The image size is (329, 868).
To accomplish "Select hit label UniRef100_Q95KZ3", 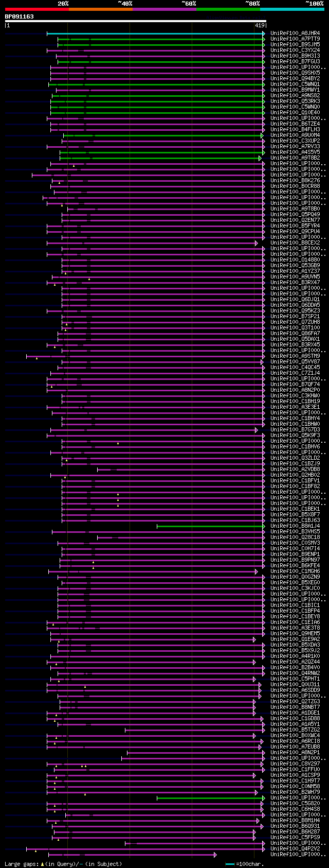I will point(295,311).
